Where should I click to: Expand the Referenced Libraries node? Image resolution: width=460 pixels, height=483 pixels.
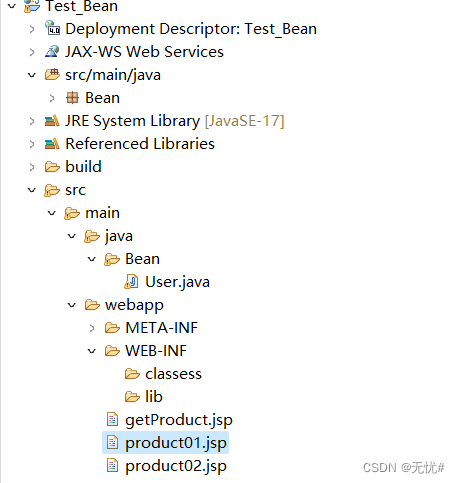(x=32, y=144)
